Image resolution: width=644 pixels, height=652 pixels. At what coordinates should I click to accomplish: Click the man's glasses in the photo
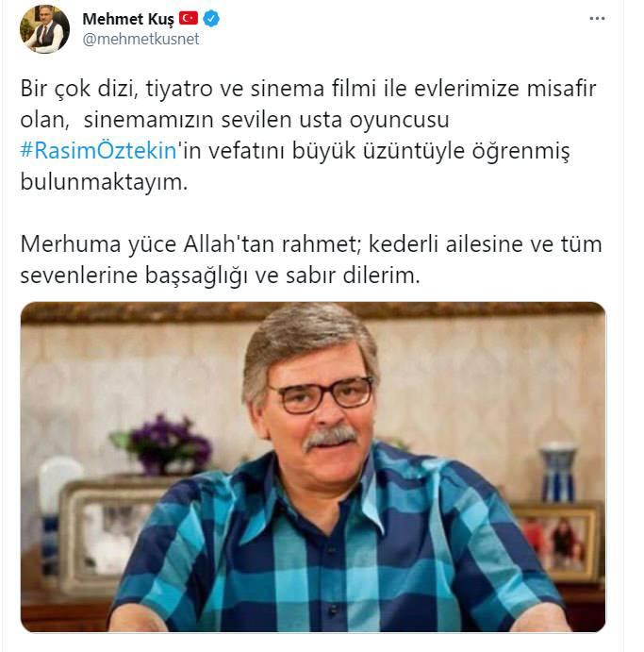point(322,394)
